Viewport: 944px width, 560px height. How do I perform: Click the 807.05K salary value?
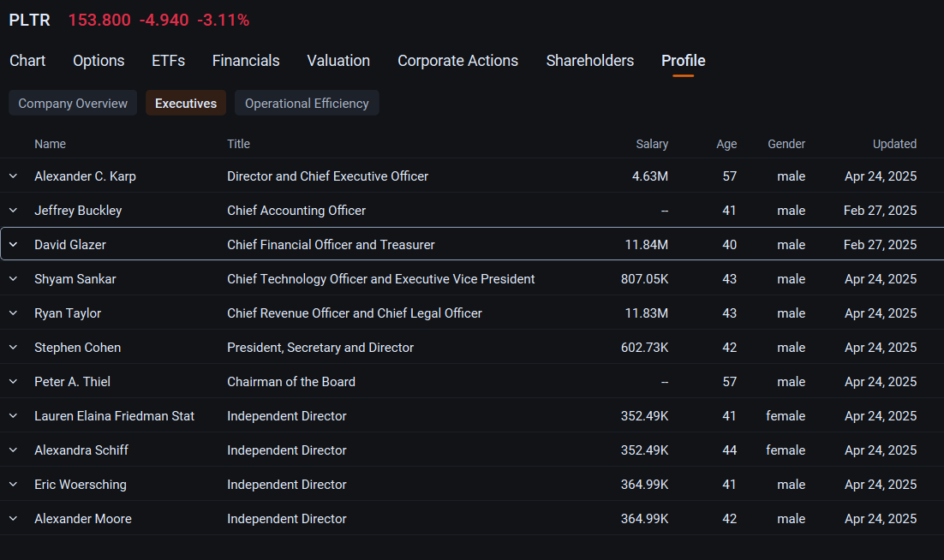pyautogui.click(x=645, y=279)
